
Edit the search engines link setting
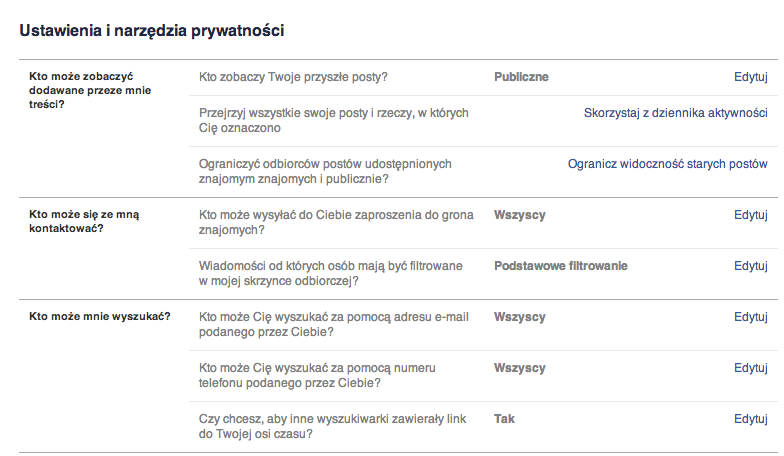[750, 419]
